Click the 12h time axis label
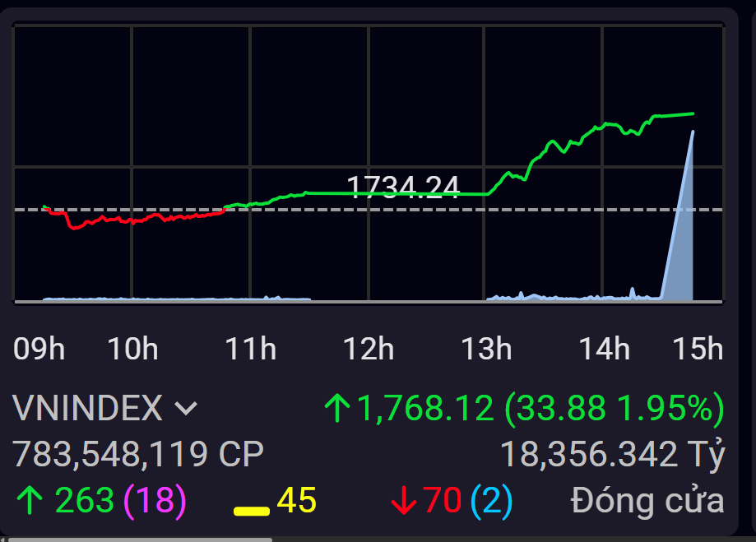The height and width of the screenshot is (542, 756). click(x=369, y=349)
